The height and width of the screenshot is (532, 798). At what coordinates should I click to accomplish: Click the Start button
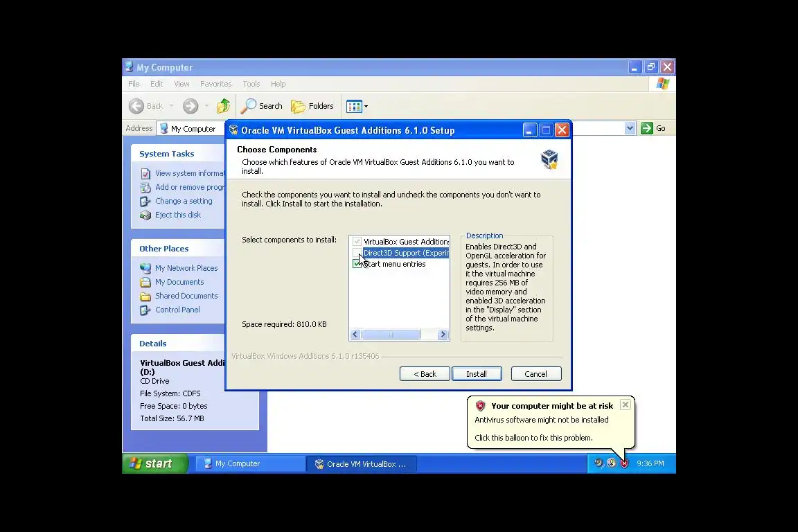coord(154,463)
